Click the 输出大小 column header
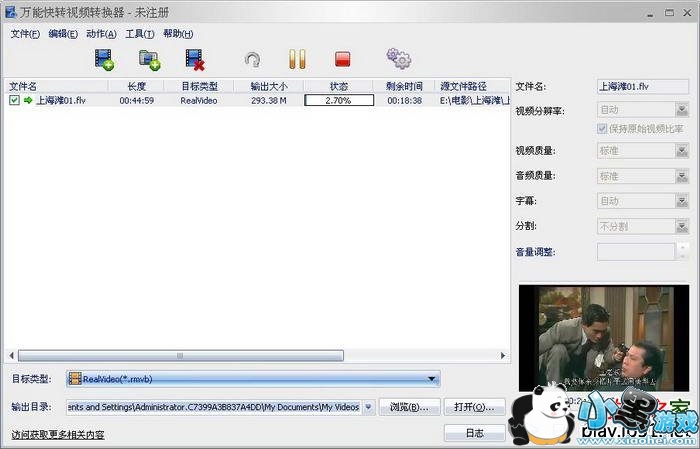This screenshot has height=449, width=700. click(269, 86)
